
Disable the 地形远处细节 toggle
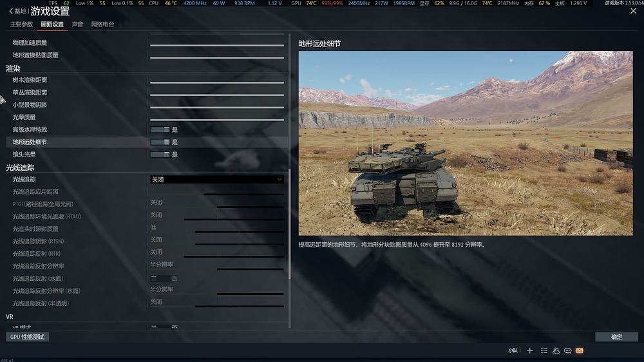pyautogui.click(x=160, y=142)
